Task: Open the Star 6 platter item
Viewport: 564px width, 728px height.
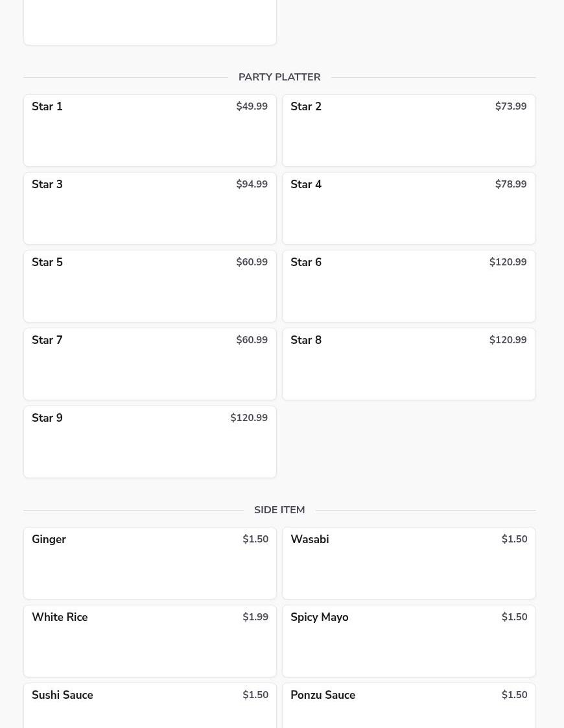Action: (408, 287)
